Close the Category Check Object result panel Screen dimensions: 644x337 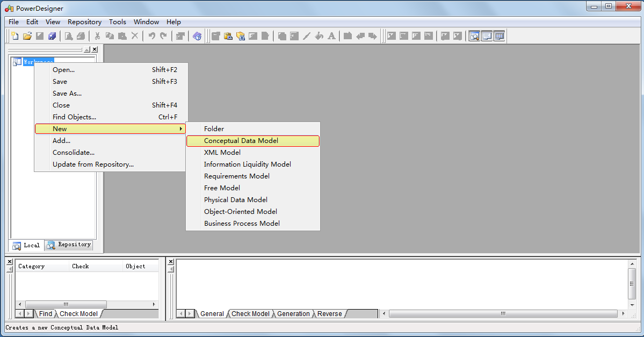point(10,261)
